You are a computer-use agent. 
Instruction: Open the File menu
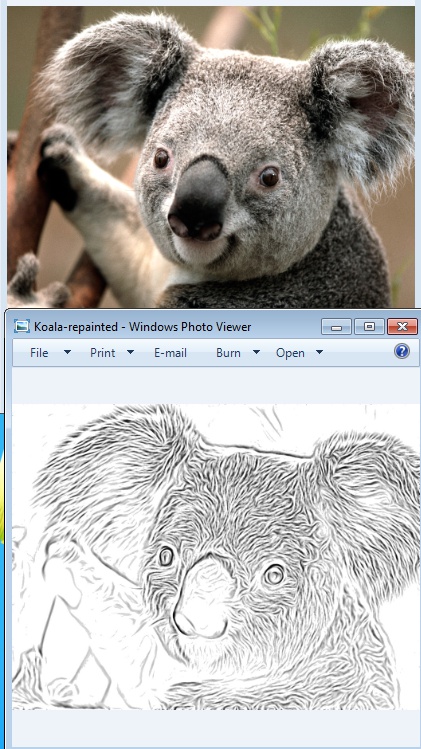point(39,353)
